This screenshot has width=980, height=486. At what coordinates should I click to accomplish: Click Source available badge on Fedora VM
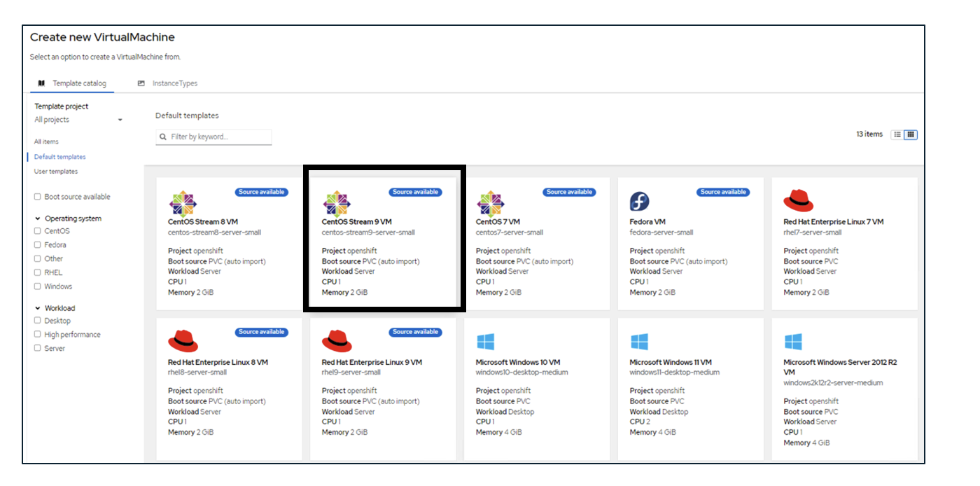(x=724, y=192)
